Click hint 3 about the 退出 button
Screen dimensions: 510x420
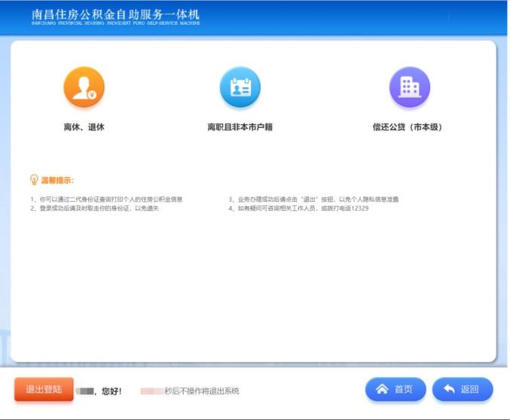click(313, 199)
